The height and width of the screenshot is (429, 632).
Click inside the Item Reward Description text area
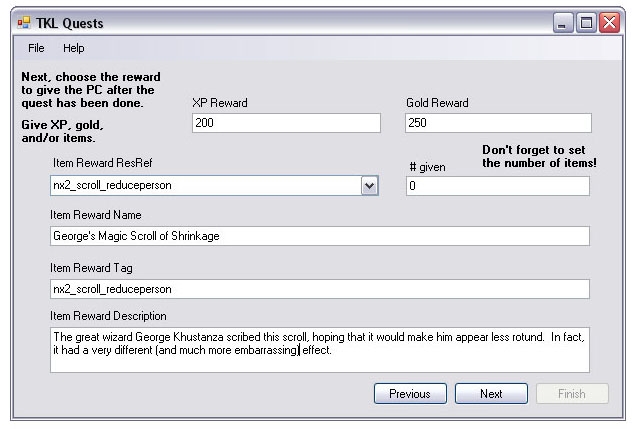point(319,350)
